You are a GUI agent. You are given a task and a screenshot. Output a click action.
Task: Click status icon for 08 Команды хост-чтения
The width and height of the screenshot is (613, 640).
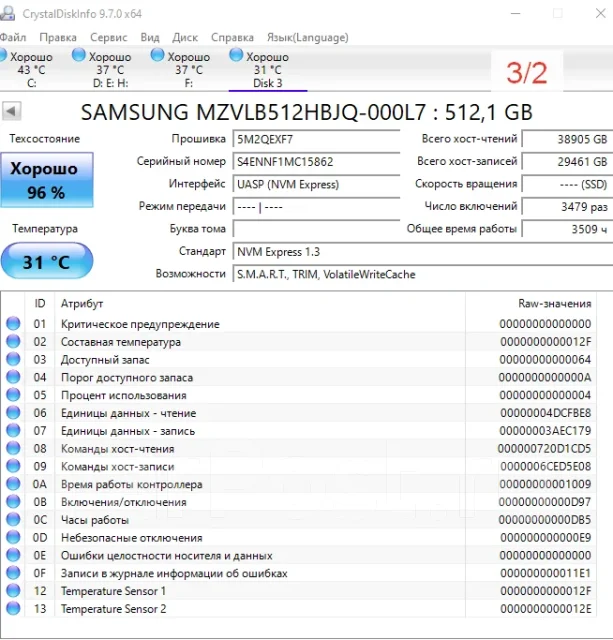point(13,449)
